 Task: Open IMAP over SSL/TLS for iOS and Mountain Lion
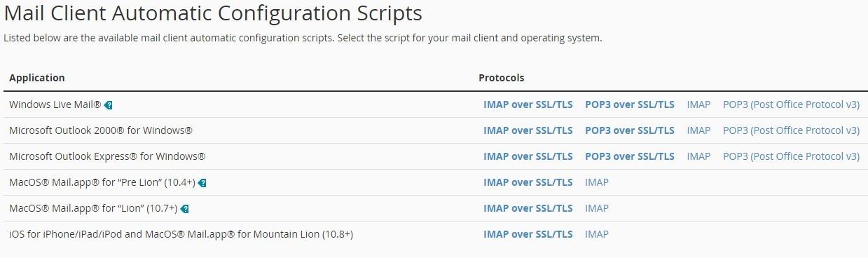[528, 234]
